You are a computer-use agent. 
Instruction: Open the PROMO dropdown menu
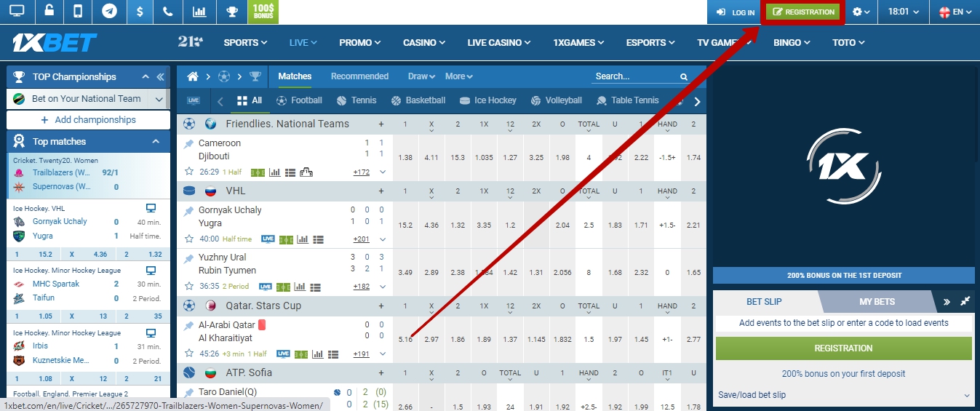360,43
